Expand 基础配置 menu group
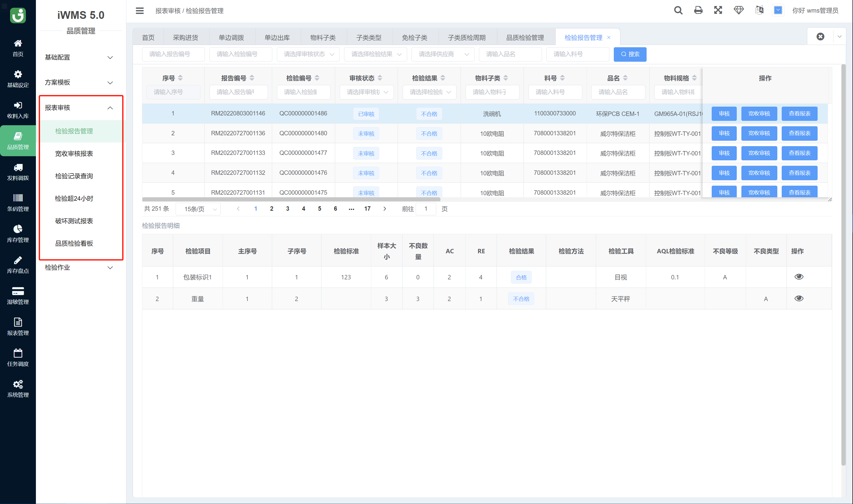This screenshot has height=504, width=853. coord(81,57)
